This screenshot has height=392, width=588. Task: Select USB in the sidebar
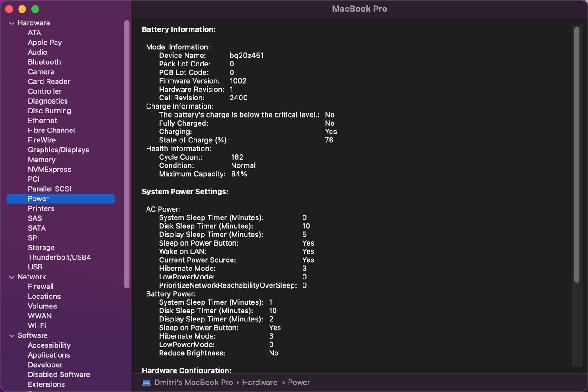pos(35,267)
